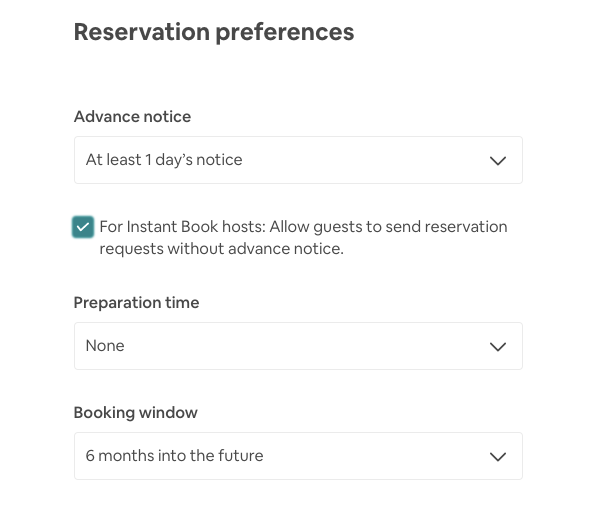607x522 pixels.
Task: Open the Booking window dropdown
Action: click(298, 456)
